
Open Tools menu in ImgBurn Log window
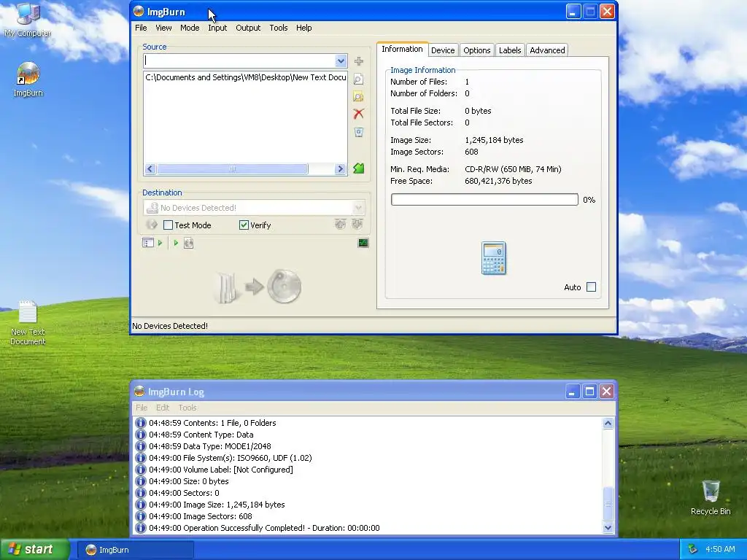[x=187, y=408]
